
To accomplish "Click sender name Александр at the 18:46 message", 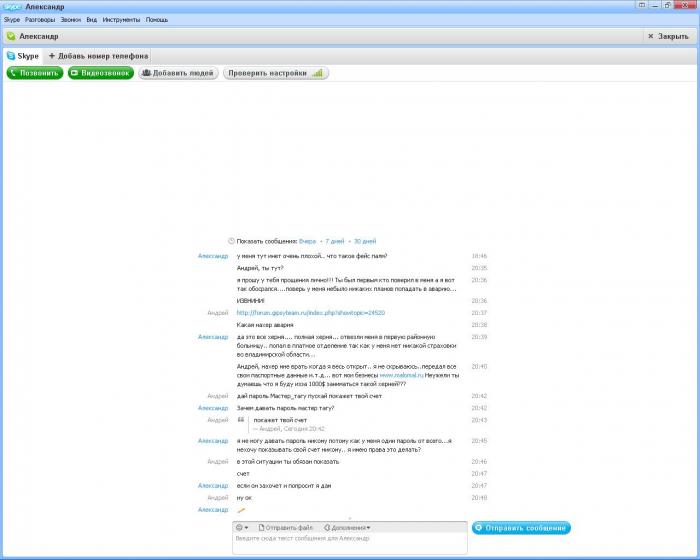I will tap(213, 256).
